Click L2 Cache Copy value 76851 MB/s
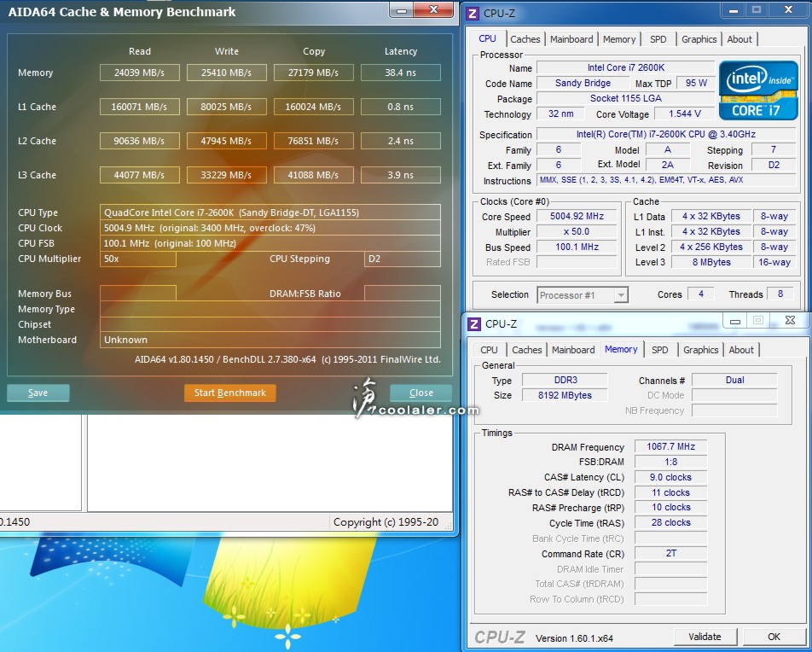The image size is (812, 652). point(313,141)
